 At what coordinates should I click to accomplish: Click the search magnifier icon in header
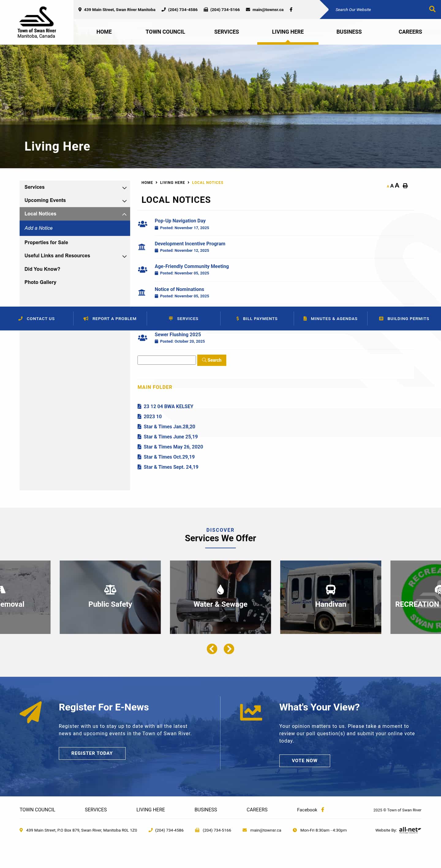432,9
